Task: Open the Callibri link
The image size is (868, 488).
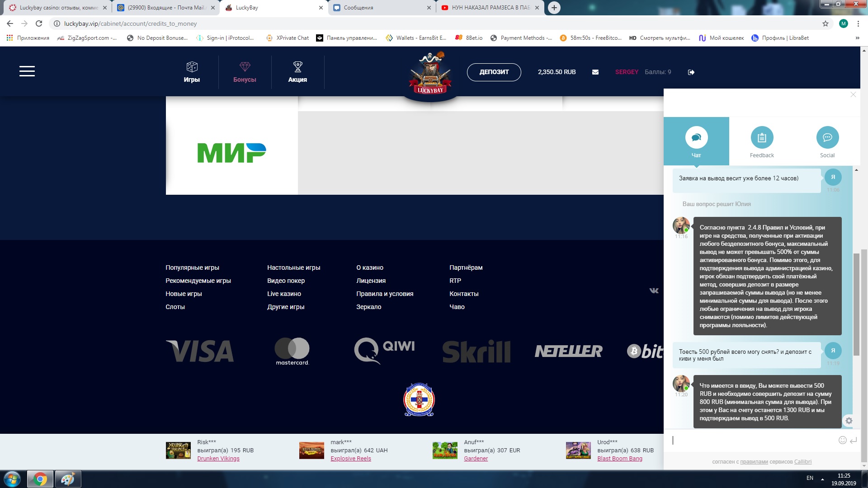Action: point(803,462)
